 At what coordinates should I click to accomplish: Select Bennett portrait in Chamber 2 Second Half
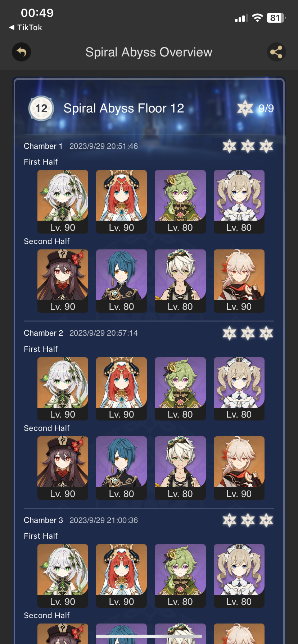[180, 468]
